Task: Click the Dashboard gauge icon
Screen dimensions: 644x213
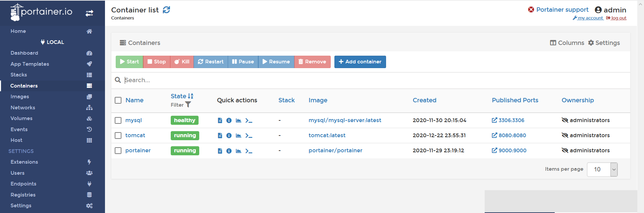Action: click(x=89, y=53)
